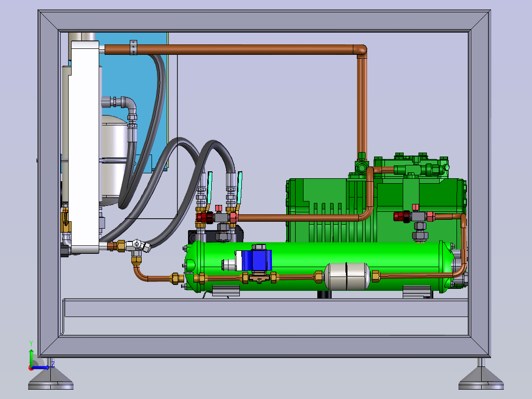Screen dimensions: 532x399
Task: Select the top beam of the outer frame
Action: (x=265, y=21)
